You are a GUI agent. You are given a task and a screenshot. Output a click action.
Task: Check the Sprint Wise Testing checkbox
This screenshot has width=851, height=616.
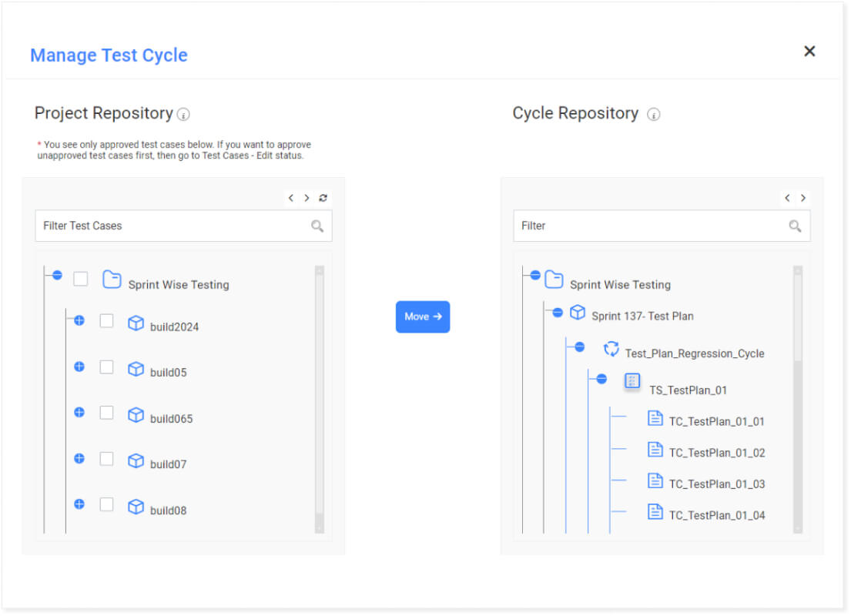(x=80, y=279)
